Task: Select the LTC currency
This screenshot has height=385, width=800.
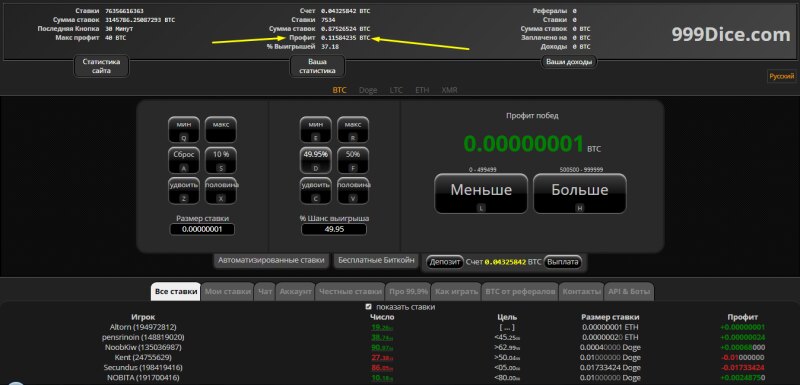Action: click(396, 90)
